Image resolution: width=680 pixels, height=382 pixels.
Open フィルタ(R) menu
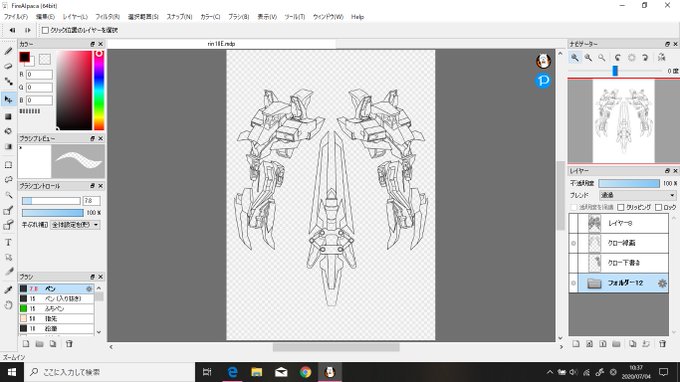pyautogui.click(x=108, y=17)
